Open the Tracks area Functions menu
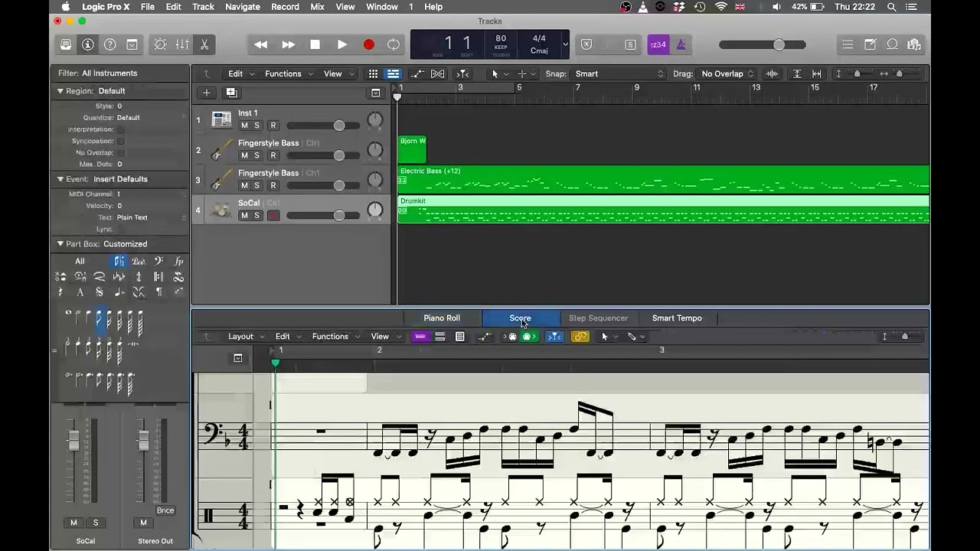The image size is (980, 551). point(288,73)
